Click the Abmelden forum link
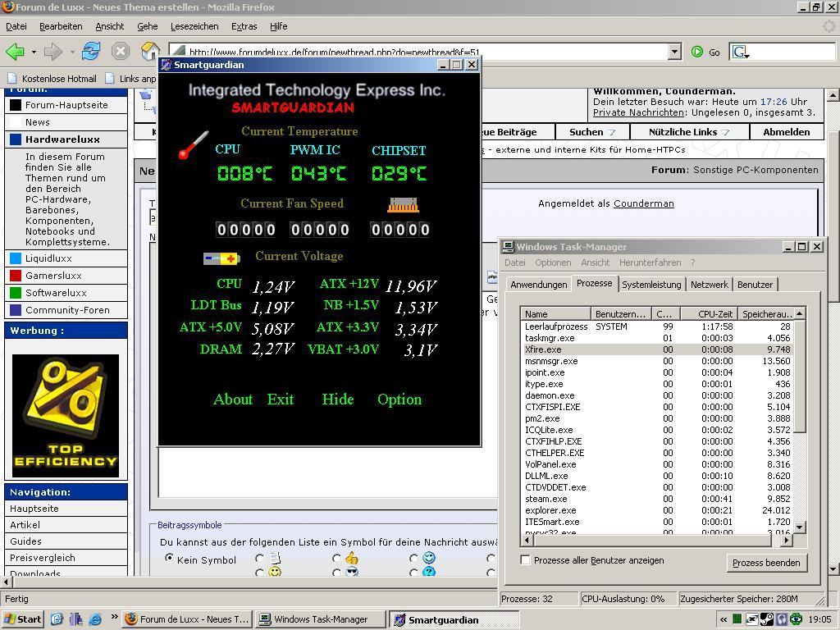Viewport: 840px width, 630px height. pos(787,132)
